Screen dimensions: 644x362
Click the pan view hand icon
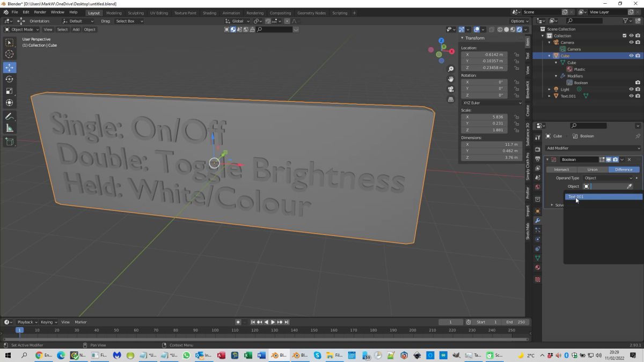coord(451,79)
